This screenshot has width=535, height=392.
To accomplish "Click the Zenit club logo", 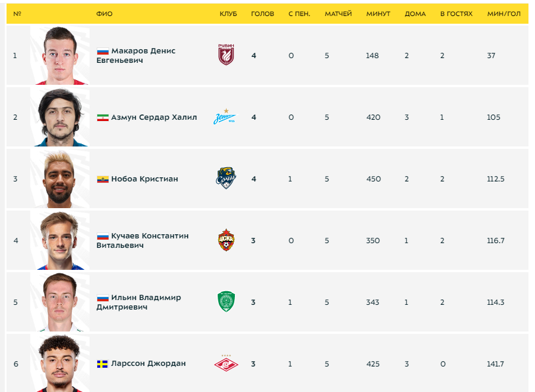I will pos(225,117).
